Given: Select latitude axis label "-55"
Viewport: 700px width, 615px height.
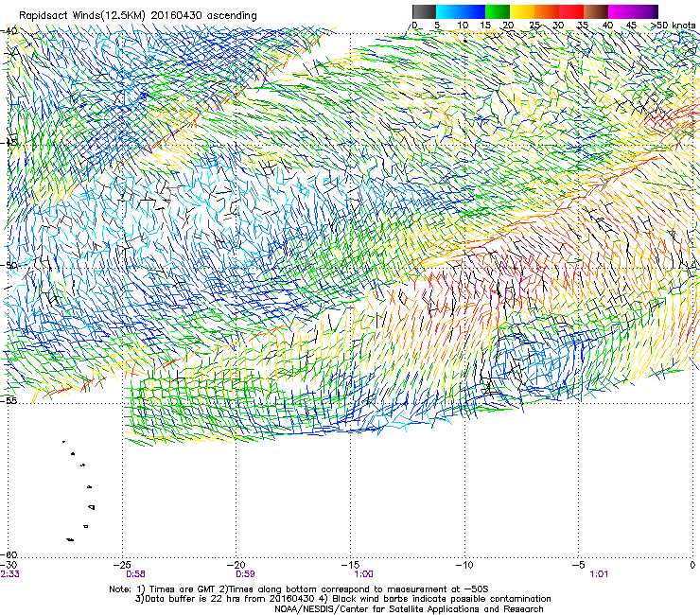Looking at the screenshot, I should [x=9, y=400].
